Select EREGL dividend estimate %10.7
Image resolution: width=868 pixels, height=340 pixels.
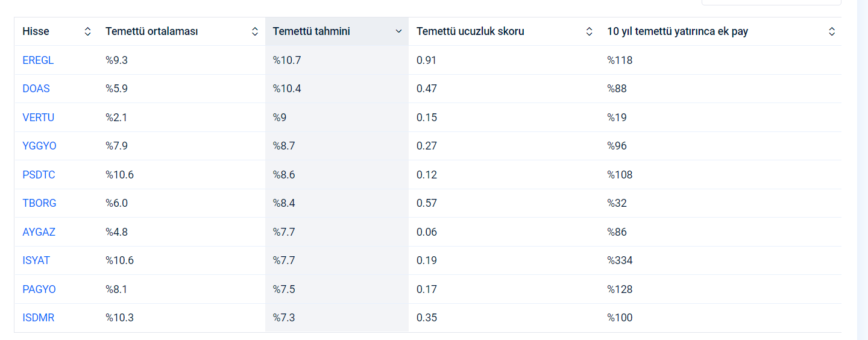(x=287, y=60)
